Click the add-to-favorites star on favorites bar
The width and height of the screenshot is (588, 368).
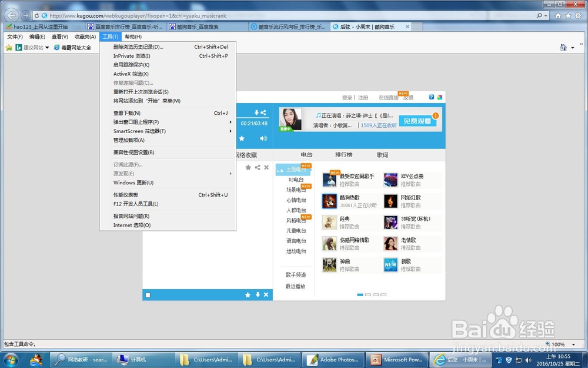9,48
